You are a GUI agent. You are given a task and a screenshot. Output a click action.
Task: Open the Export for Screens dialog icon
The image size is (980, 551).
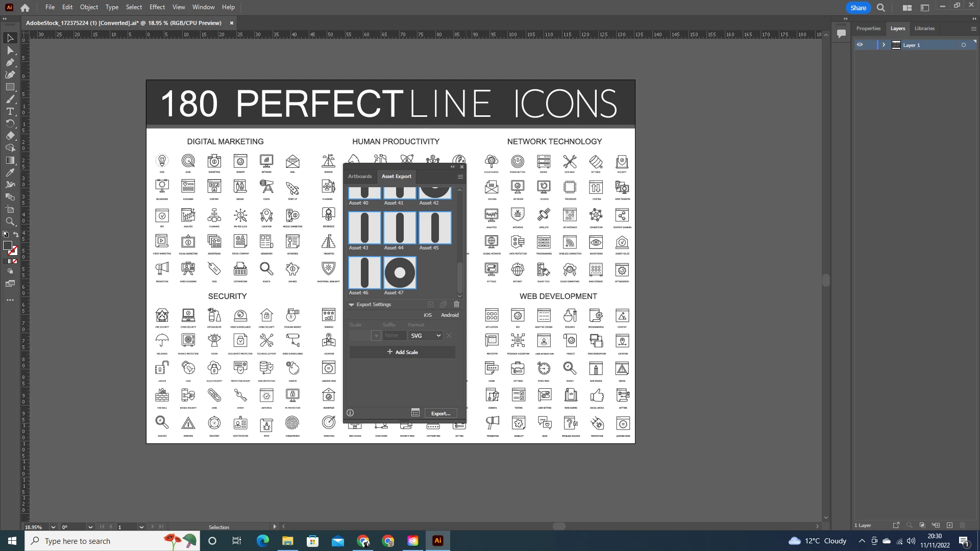tap(415, 413)
